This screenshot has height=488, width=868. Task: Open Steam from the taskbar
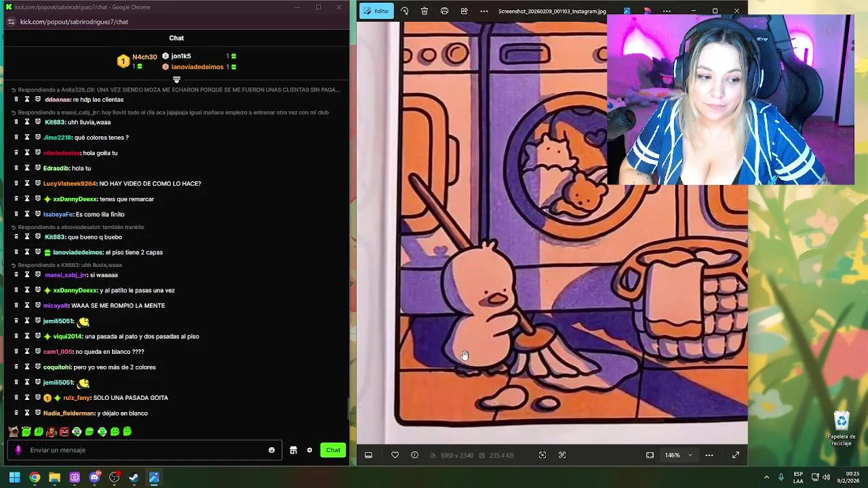tap(134, 477)
